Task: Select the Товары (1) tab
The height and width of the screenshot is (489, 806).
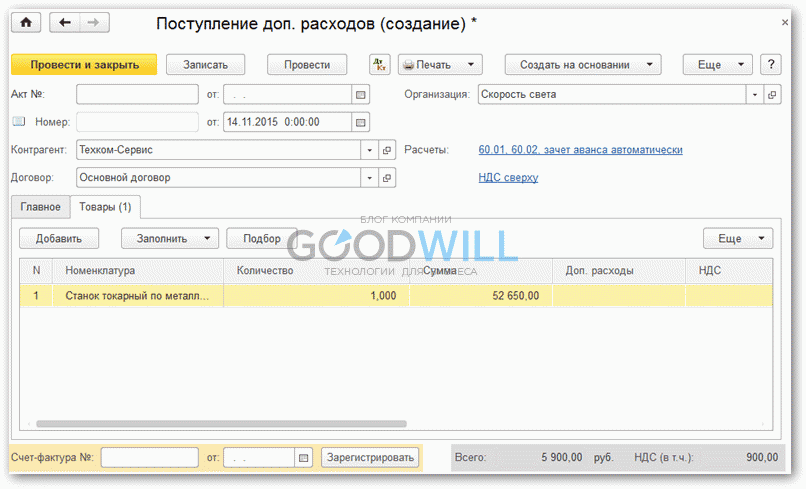Action: tap(105, 207)
